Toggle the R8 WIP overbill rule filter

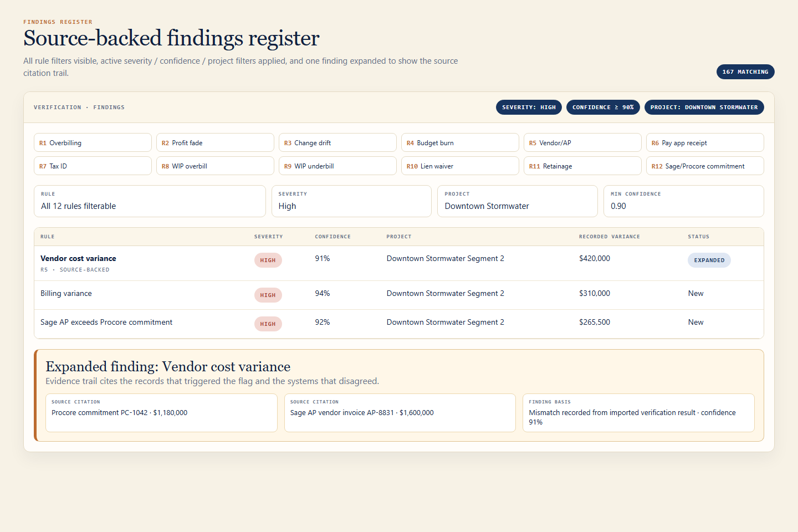point(215,166)
